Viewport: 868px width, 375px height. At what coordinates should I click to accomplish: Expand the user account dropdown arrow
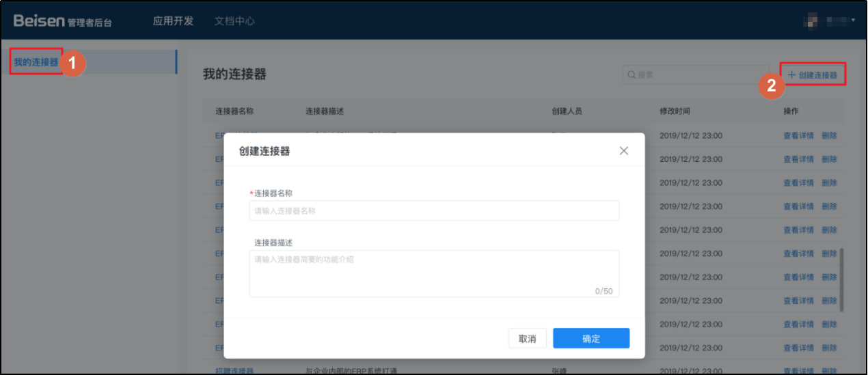click(854, 21)
